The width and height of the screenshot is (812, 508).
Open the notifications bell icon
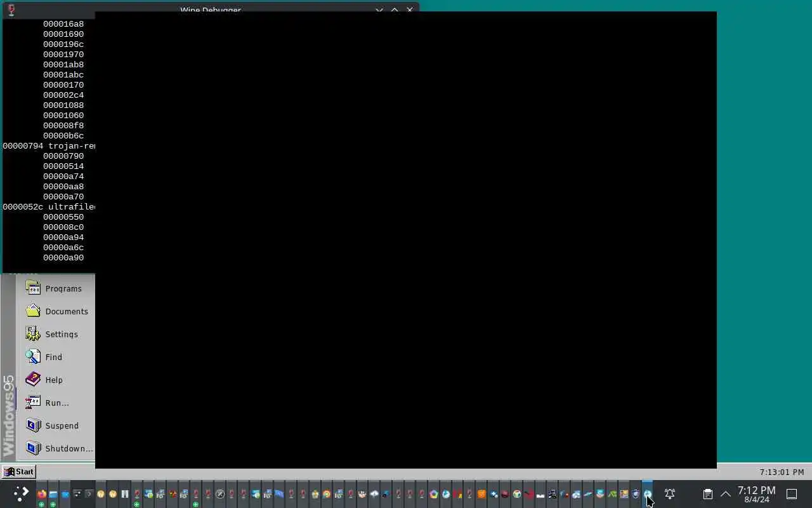[x=670, y=494]
